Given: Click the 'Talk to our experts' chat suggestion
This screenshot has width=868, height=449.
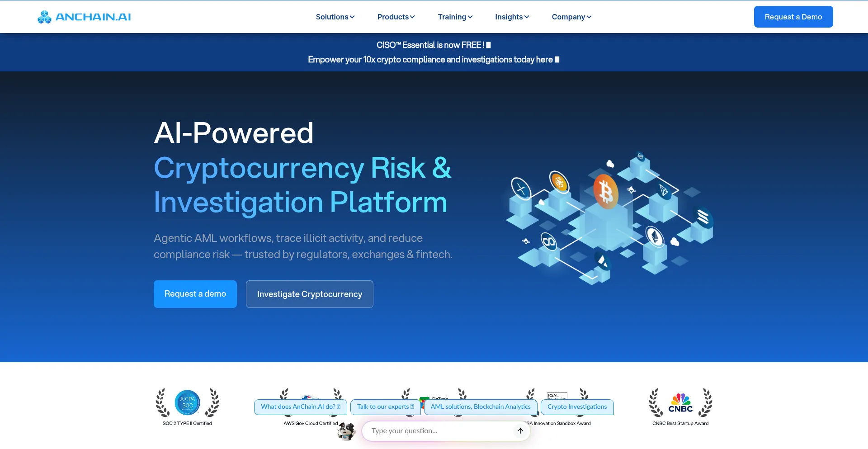Looking at the screenshot, I should [x=385, y=406].
